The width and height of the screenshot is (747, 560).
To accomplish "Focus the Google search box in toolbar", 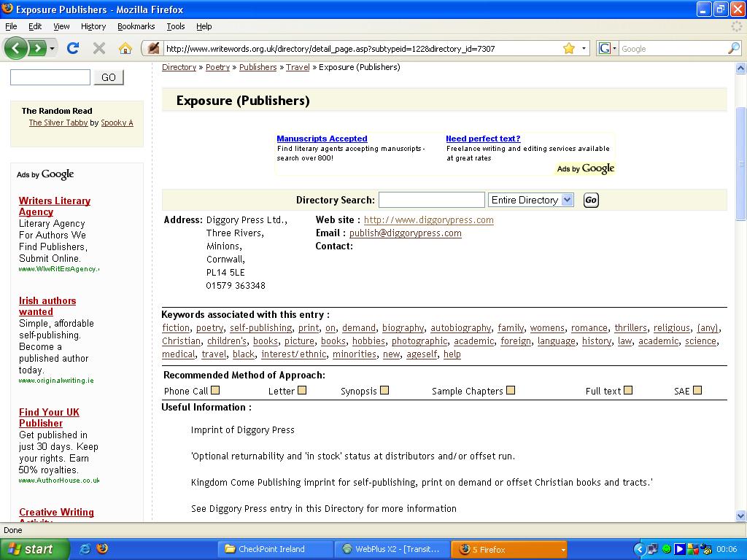I will click(673, 49).
